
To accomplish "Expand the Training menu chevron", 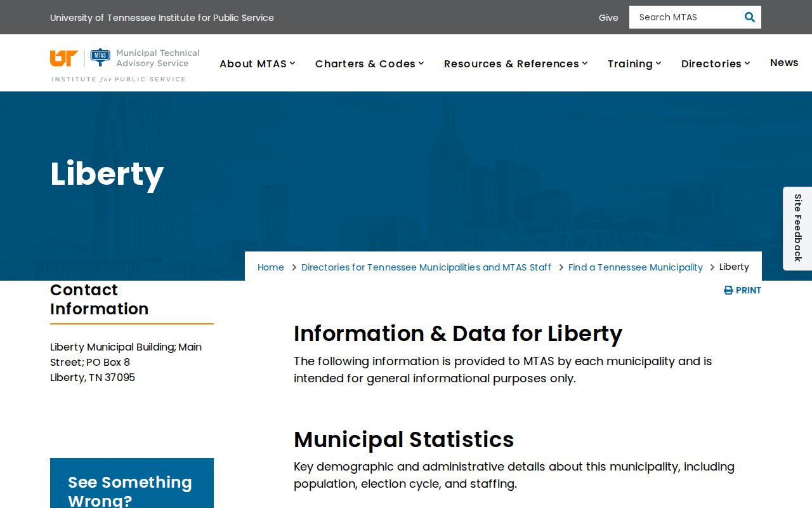I will (658, 63).
